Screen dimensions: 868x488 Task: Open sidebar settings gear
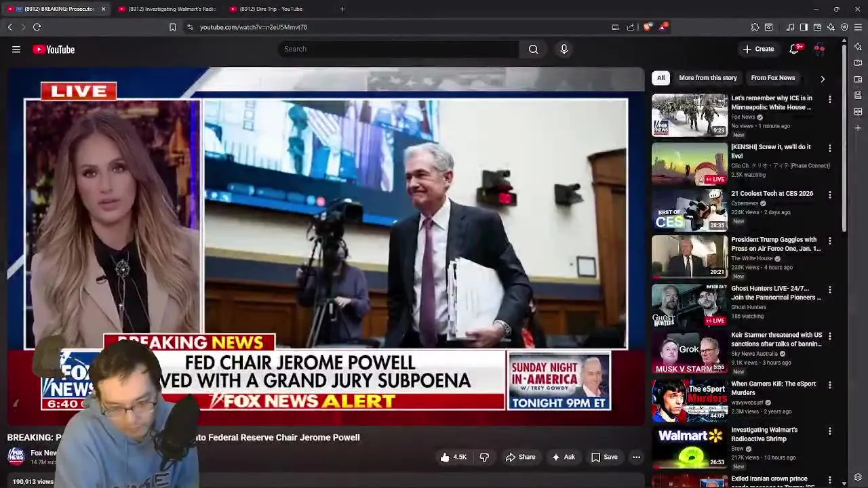[858, 477]
